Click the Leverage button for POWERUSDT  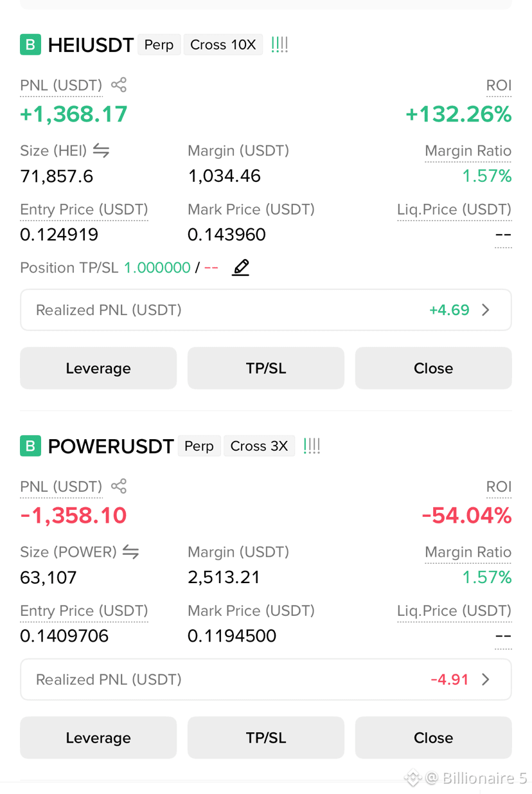coord(98,738)
